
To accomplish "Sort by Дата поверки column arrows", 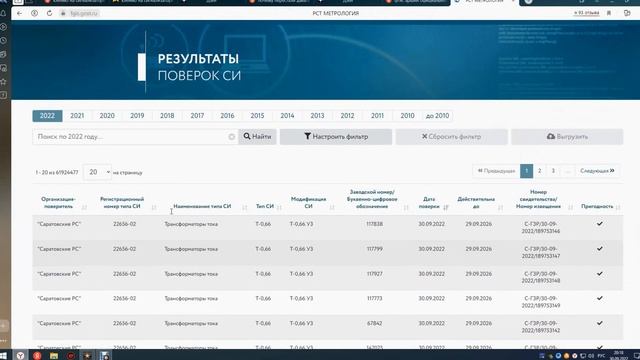I will point(446,207).
